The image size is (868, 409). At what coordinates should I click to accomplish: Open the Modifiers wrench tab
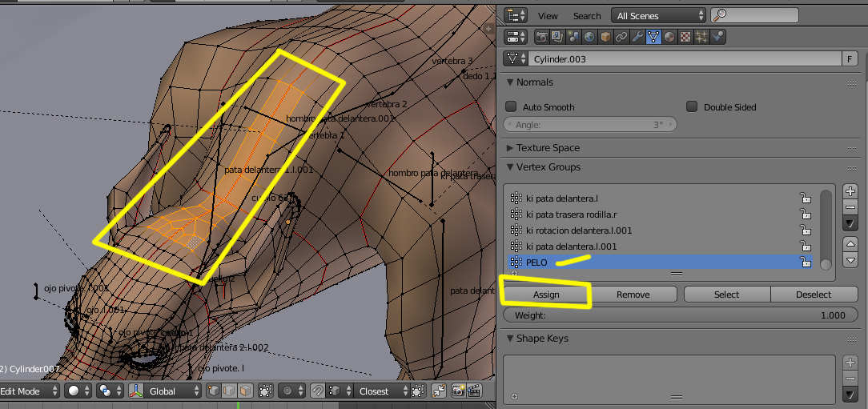(x=637, y=37)
